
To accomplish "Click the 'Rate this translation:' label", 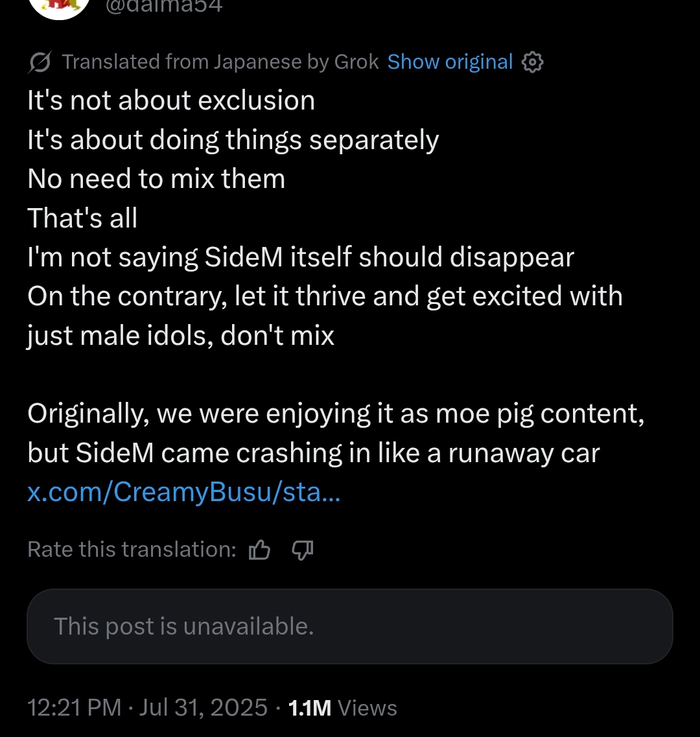I will point(132,549).
